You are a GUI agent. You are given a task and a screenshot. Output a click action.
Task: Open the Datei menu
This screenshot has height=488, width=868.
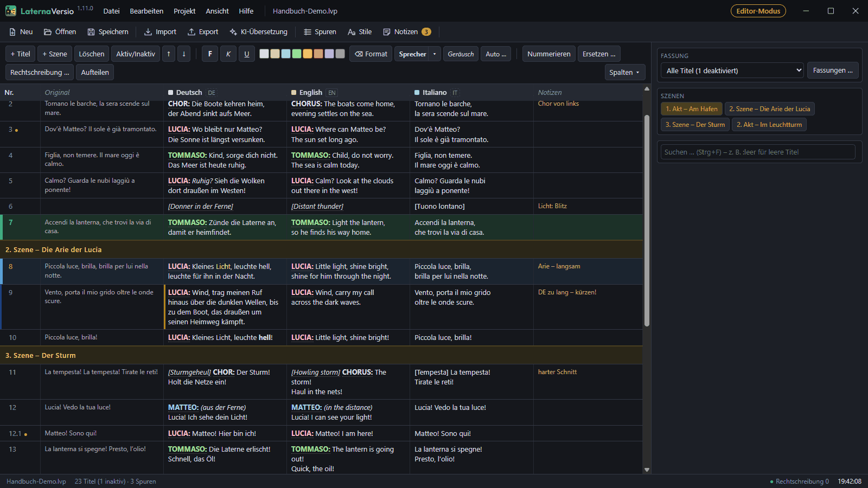click(x=111, y=11)
